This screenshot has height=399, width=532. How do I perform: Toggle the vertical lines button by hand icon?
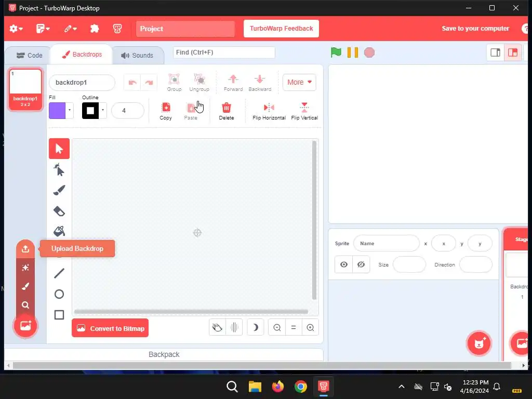click(234, 327)
